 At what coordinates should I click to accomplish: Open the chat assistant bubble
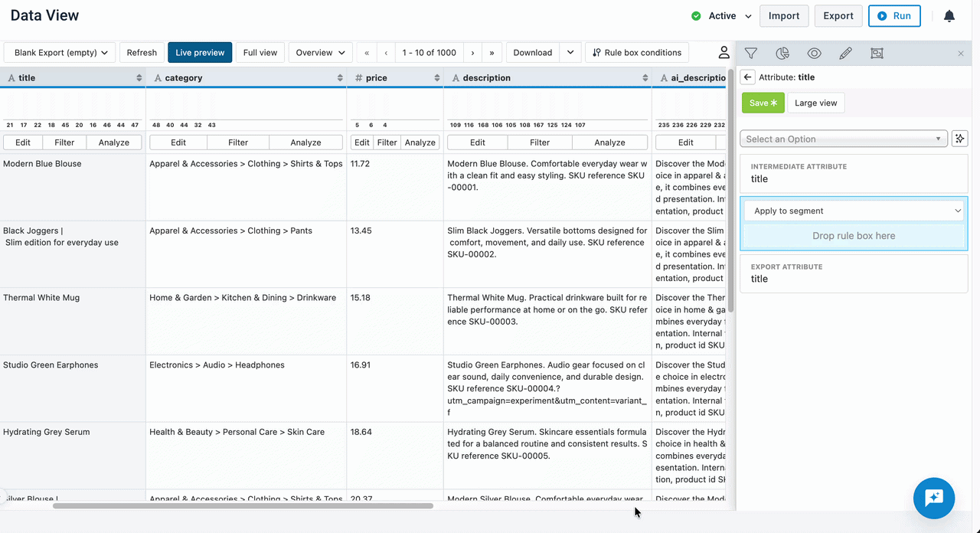[x=934, y=498]
